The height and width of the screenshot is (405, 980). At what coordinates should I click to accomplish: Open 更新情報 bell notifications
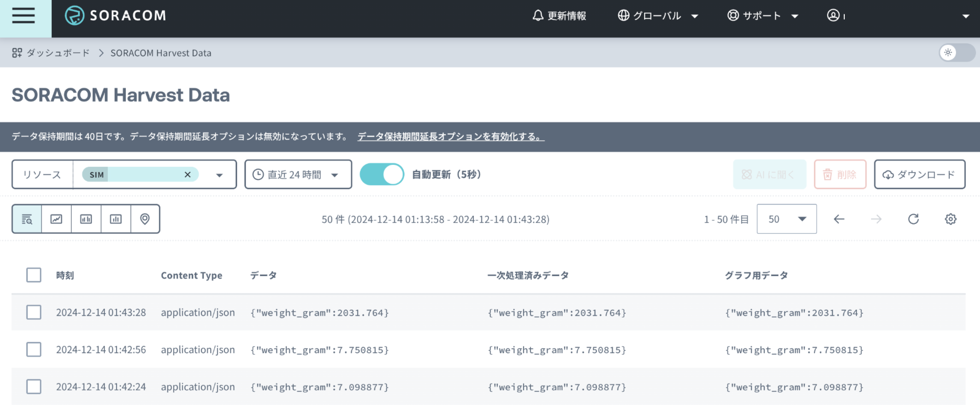(559, 16)
